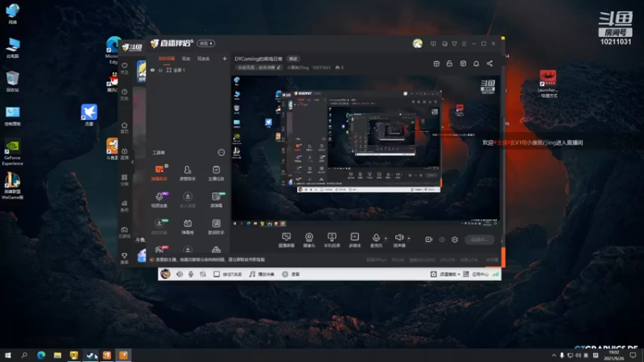
Task: Open 直播 in Douyu sidebar
Action: point(125,154)
